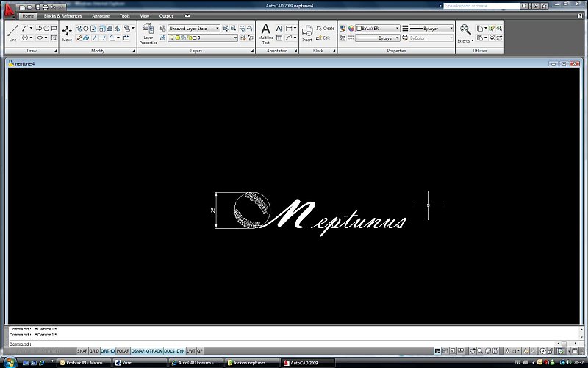Screen dimensions: 588x368
Task: Open the BYLAYER color dropdown
Action: pyautogui.click(x=378, y=28)
